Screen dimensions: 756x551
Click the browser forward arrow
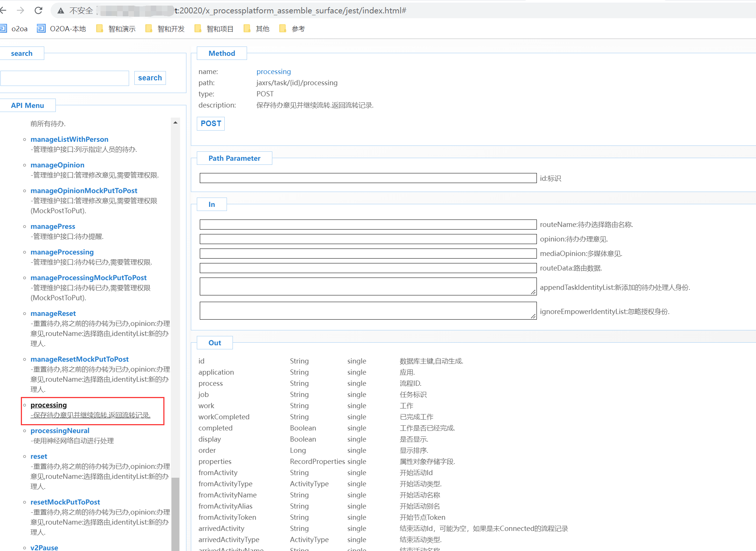(20, 10)
